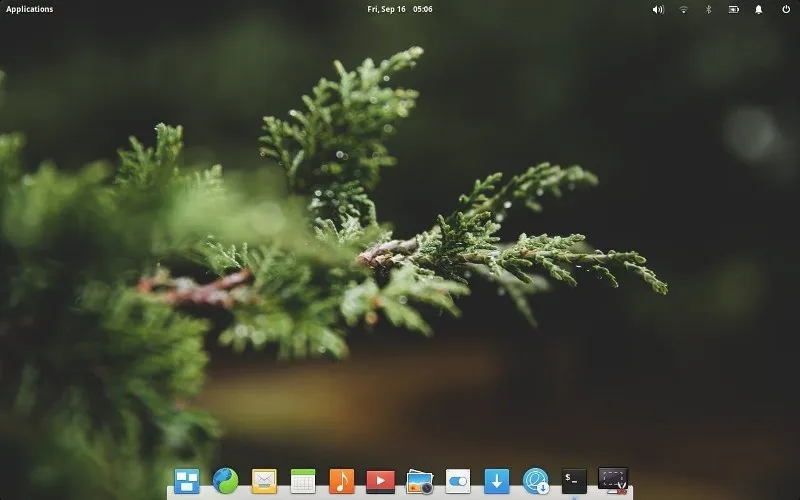Launch the Music app from dock
Viewport: 800px width, 500px height.
point(342,481)
